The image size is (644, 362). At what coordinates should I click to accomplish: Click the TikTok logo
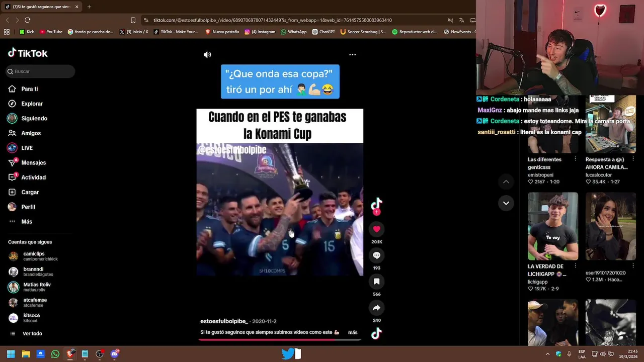click(28, 53)
